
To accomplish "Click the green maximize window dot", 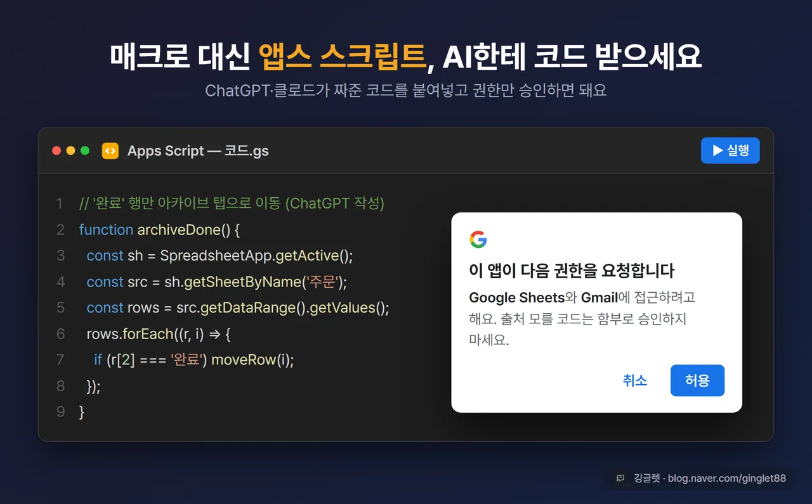I will tap(85, 151).
